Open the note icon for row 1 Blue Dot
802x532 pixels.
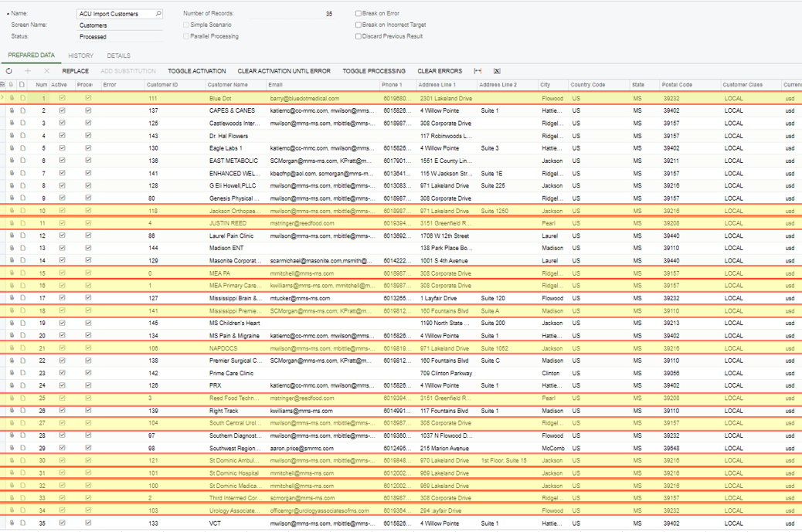(x=22, y=97)
